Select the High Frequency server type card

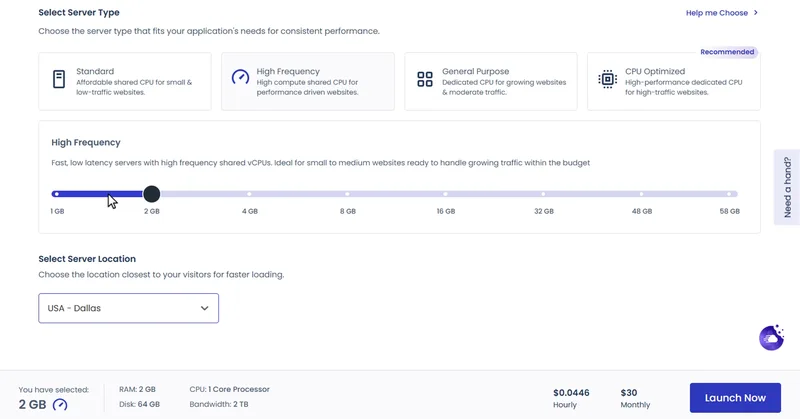click(x=308, y=81)
